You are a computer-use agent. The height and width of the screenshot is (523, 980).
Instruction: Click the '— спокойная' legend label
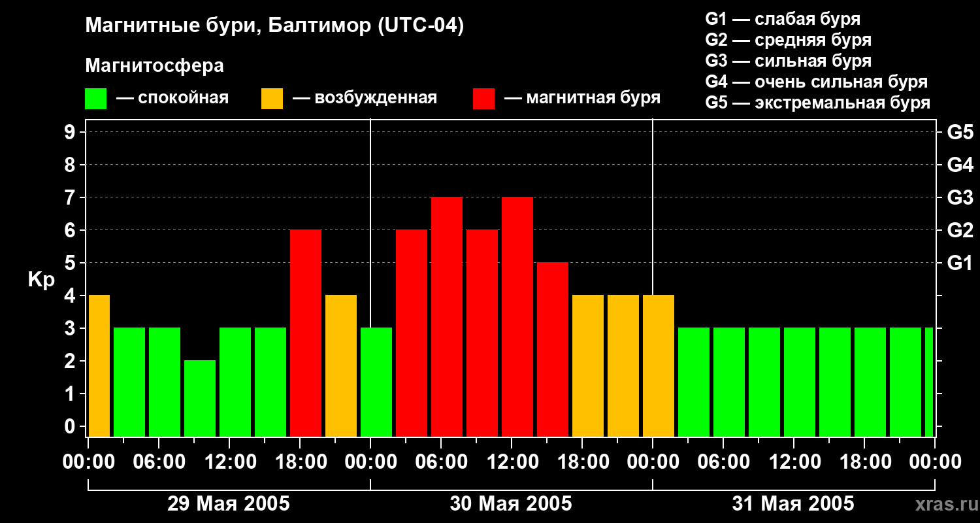pos(172,98)
